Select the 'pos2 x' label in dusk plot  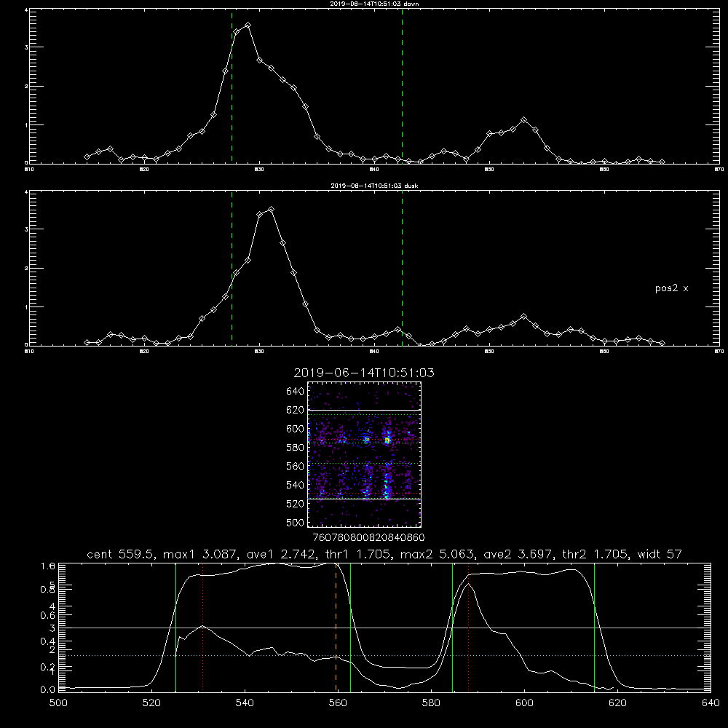[x=671, y=288]
